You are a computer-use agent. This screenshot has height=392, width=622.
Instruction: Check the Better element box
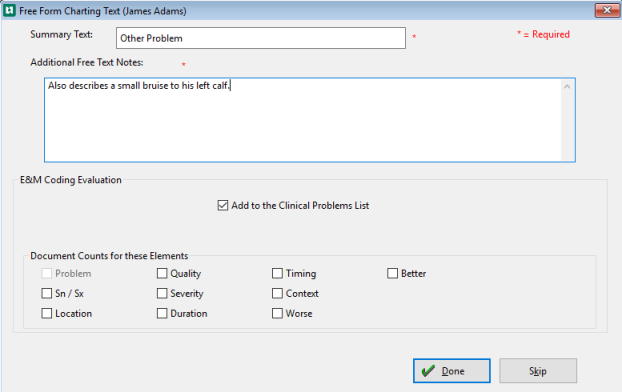click(x=392, y=273)
